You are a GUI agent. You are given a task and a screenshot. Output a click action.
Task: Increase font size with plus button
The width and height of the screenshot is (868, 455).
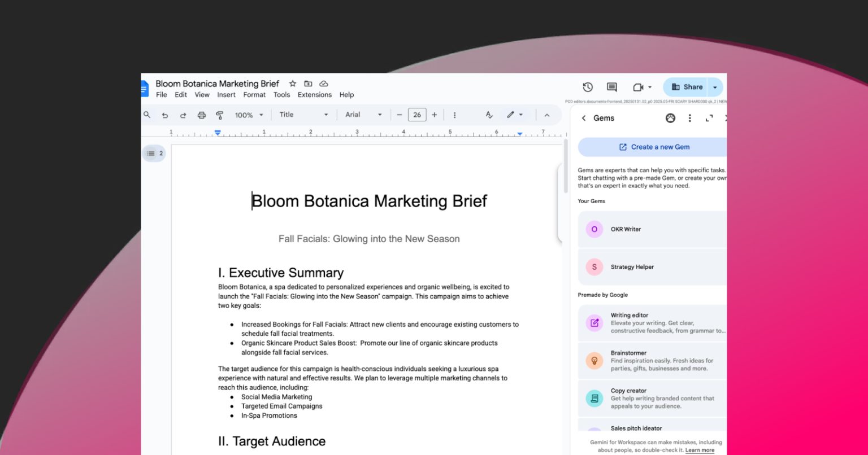click(x=435, y=115)
